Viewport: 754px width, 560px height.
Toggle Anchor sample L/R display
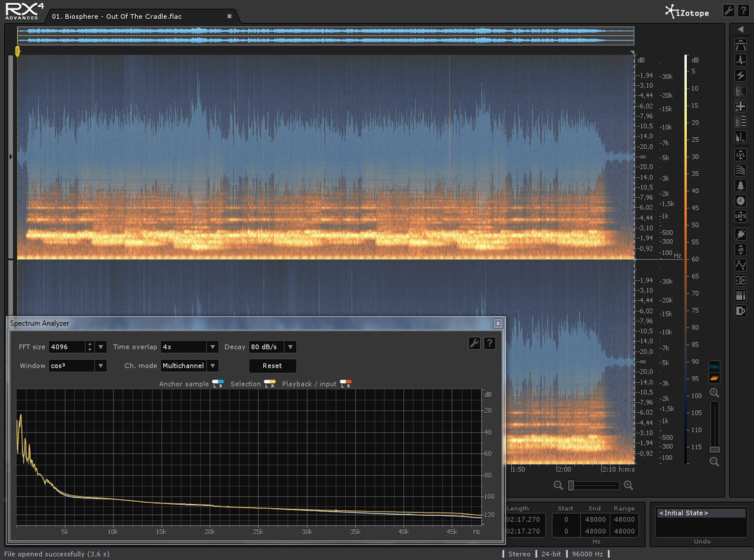point(218,384)
